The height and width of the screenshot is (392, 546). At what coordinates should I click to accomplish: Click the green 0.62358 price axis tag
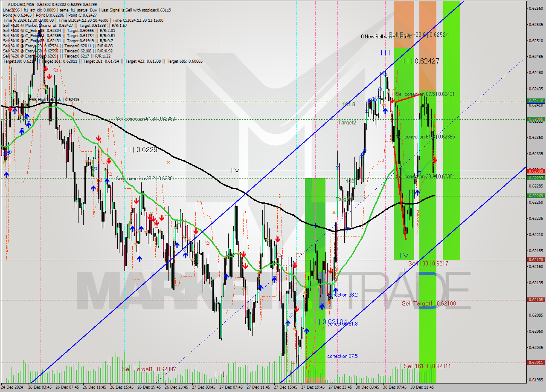tap(536, 119)
